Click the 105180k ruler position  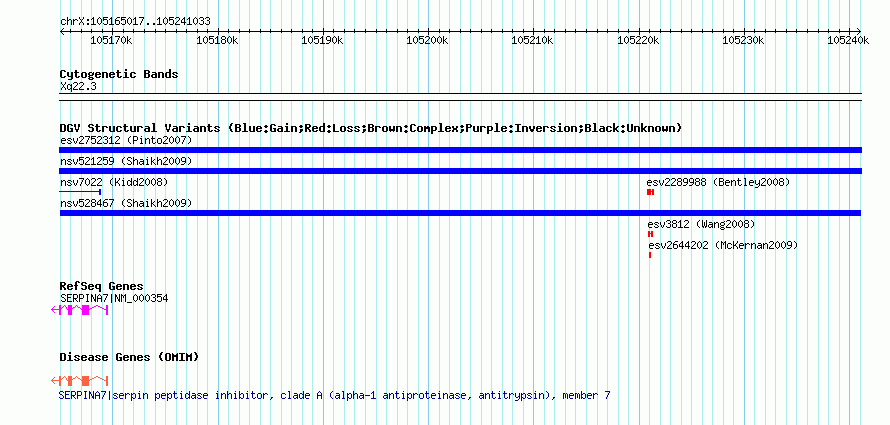click(x=217, y=40)
